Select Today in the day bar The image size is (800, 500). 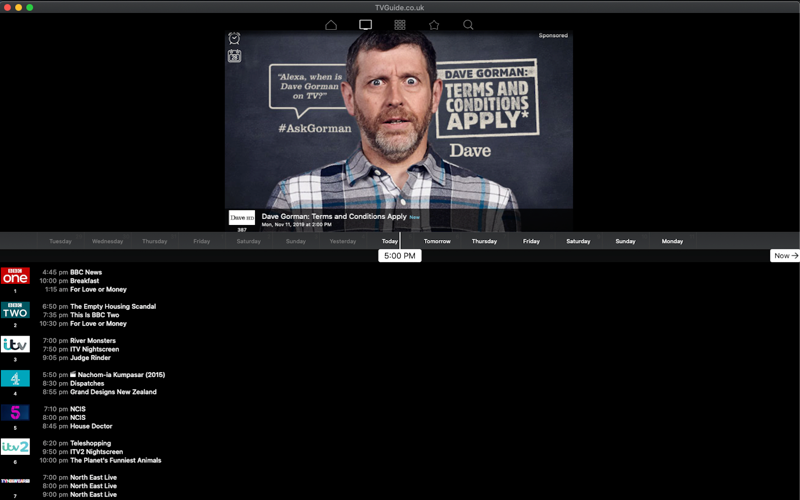click(390, 241)
